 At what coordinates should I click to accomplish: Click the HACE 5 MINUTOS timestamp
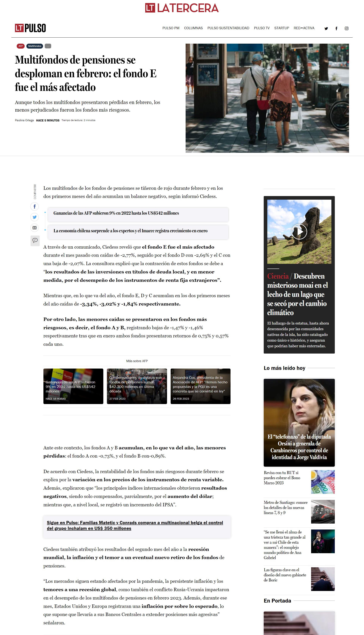tap(48, 120)
